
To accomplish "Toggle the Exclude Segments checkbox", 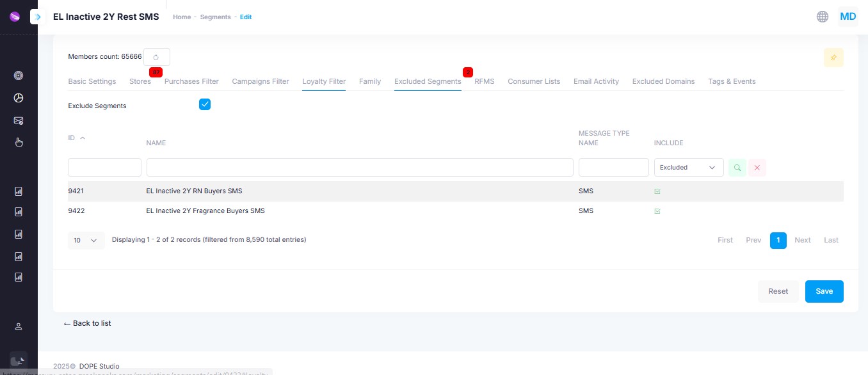I will click(205, 104).
